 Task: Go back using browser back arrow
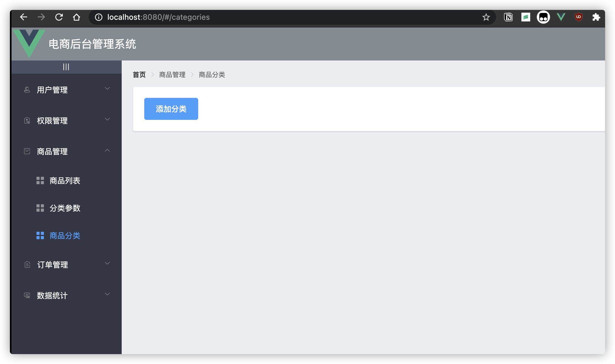(x=24, y=17)
